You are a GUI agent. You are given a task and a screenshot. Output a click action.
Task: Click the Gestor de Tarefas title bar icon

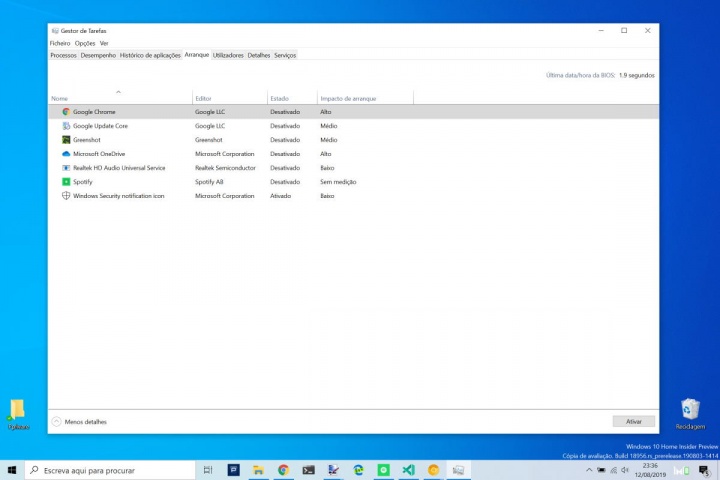[55, 31]
